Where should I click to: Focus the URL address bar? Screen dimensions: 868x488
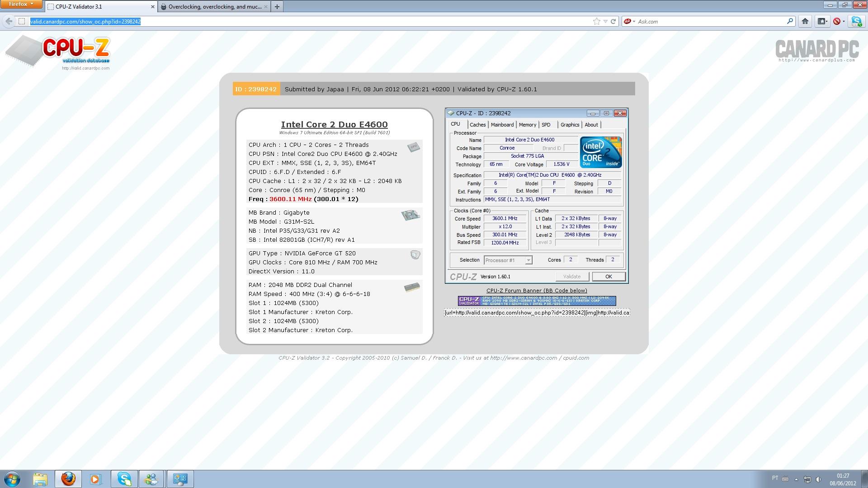point(310,21)
